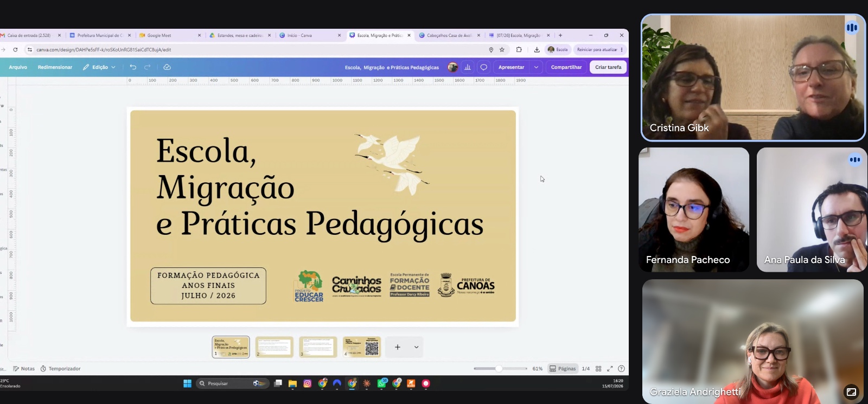Click the taskbar Pesquisar search box
The image size is (868, 404).
tap(232, 383)
